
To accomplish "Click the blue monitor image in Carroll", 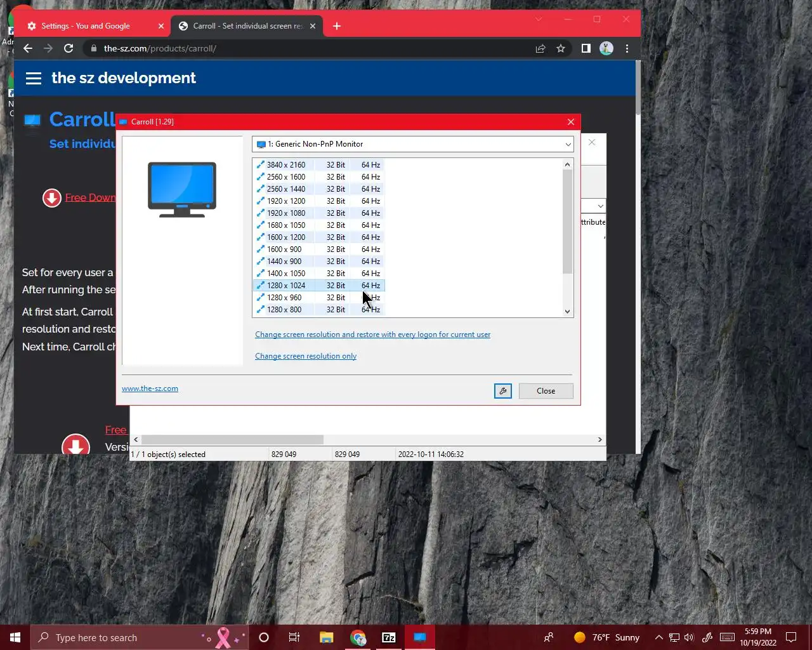I will (182, 189).
